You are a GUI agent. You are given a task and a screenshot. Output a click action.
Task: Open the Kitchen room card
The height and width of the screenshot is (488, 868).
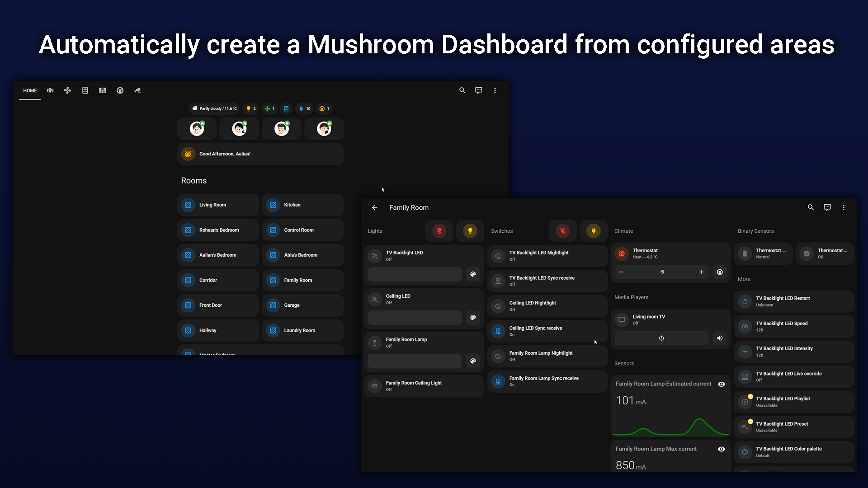tap(302, 205)
